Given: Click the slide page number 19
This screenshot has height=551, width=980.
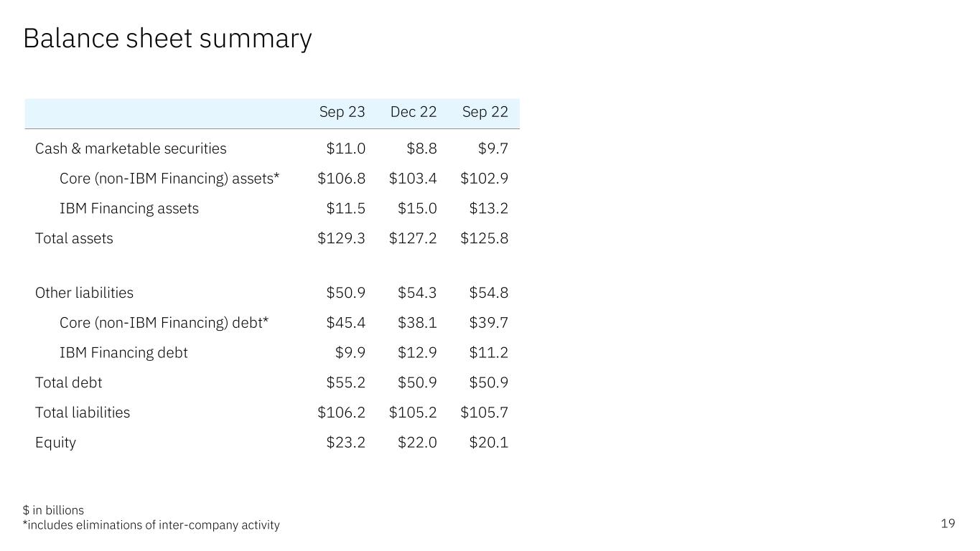Looking at the screenshot, I should pos(948,524).
